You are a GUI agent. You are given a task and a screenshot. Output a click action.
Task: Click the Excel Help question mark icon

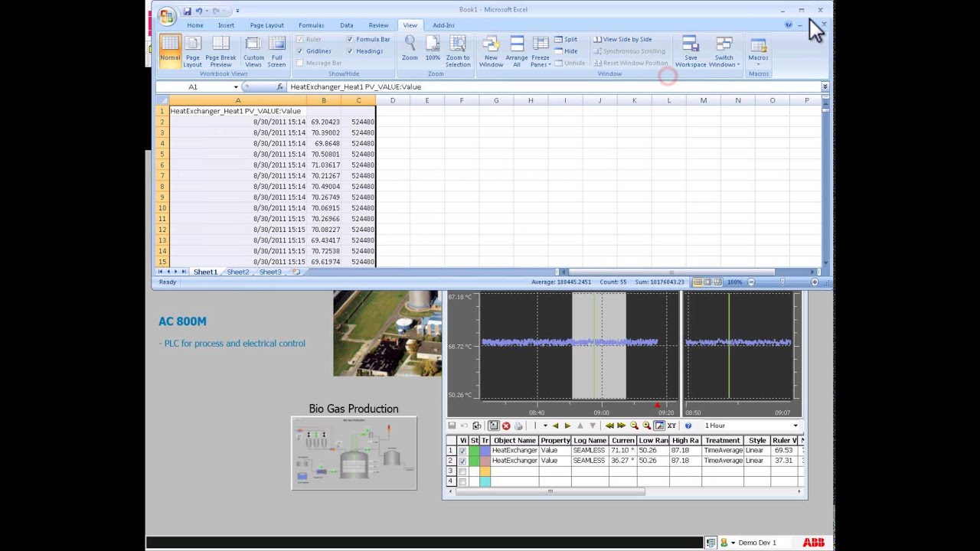coord(788,25)
